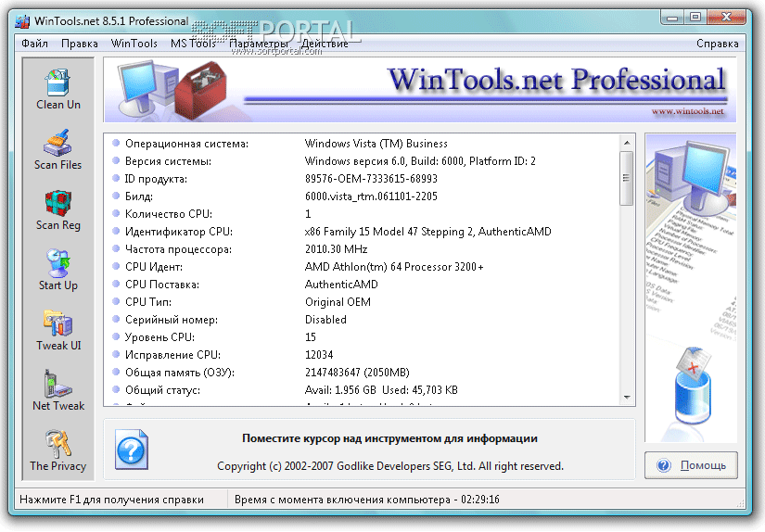Select the Уровень CPU row
Screen dimensions: 765x532
click(362, 337)
